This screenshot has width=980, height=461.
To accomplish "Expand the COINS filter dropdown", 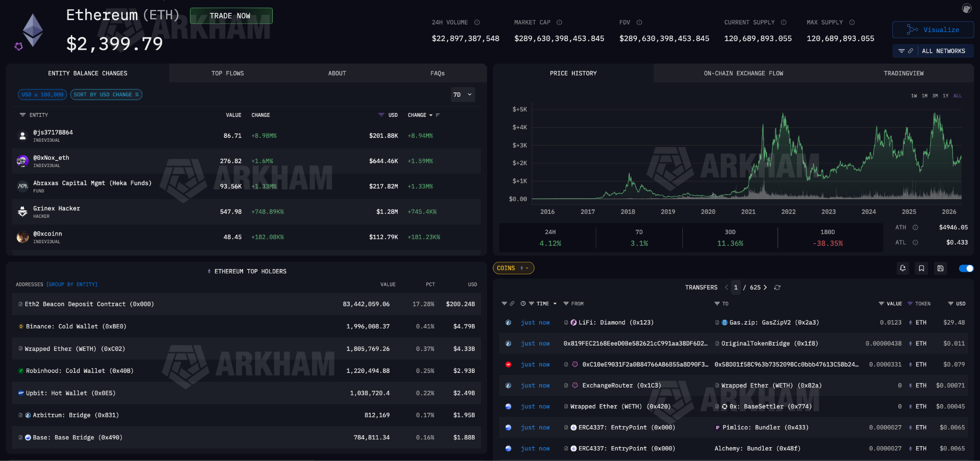I will (x=513, y=268).
